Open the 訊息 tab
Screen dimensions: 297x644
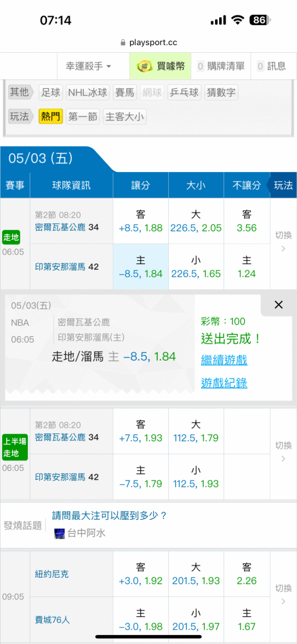(x=273, y=66)
